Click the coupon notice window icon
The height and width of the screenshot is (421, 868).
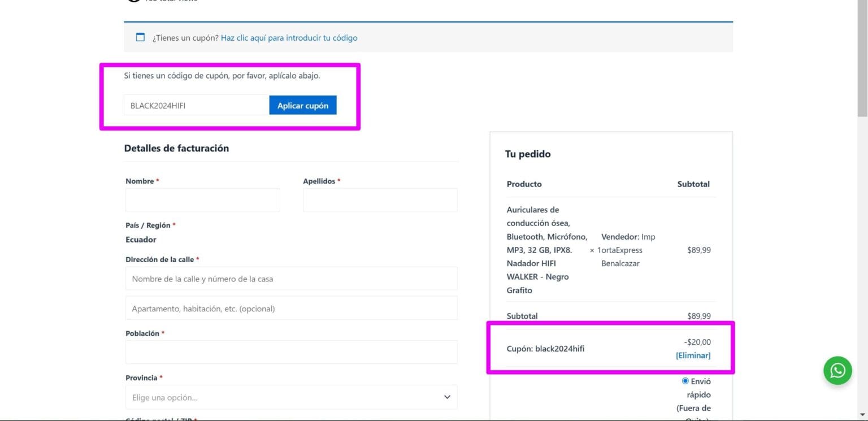click(x=140, y=37)
